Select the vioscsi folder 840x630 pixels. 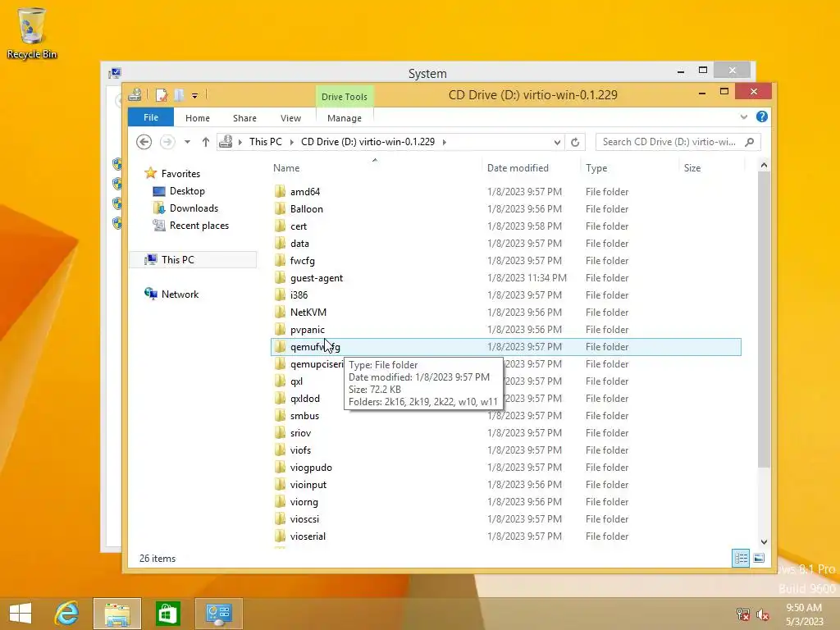click(304, 519)
